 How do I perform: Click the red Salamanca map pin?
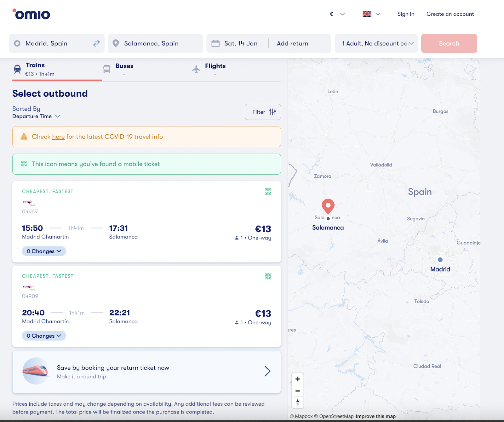pos(328,206)
